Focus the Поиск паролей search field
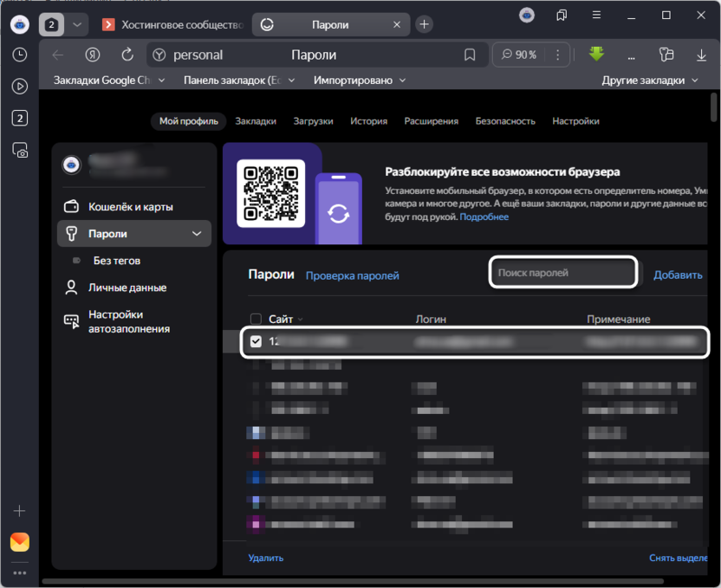Image resolution: width=721 pixels, height=588 pixels. [563, 273]
